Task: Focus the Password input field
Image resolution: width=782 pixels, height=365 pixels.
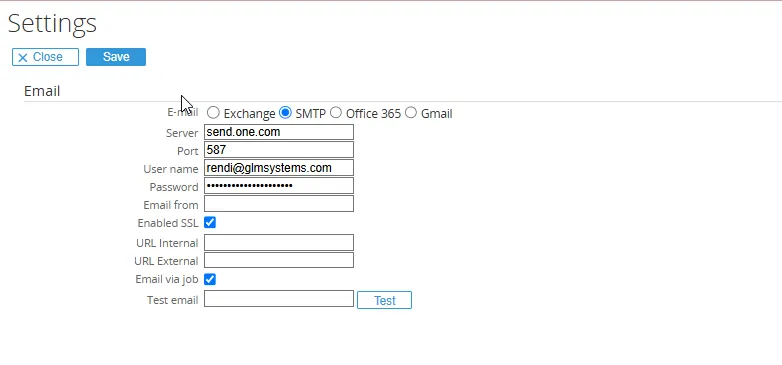Action: 279,186
